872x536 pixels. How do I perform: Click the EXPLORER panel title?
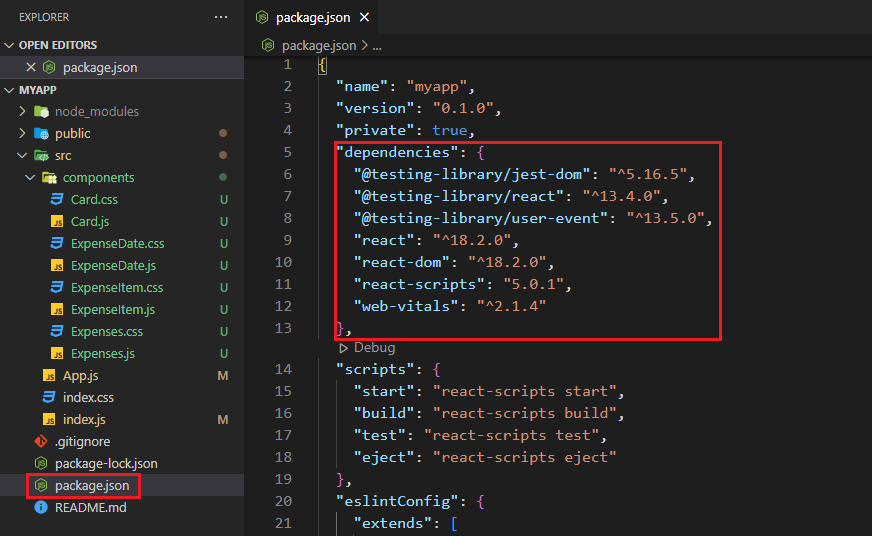click(44, 17)
